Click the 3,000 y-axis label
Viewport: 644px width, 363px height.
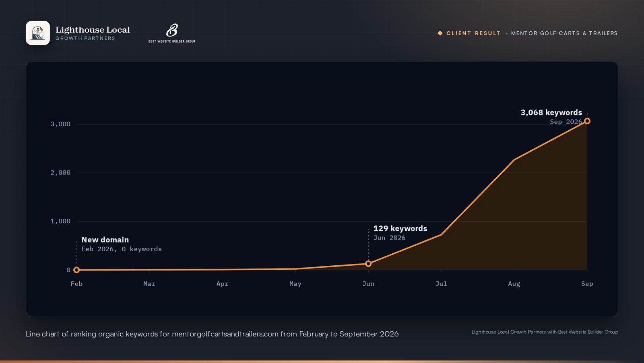click(x=60, y=124)
